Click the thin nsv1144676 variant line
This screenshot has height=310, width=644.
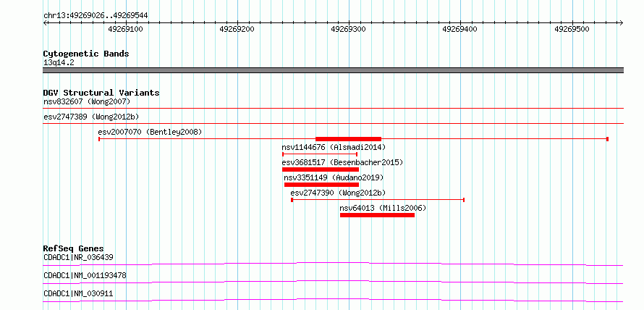point(320,154)
